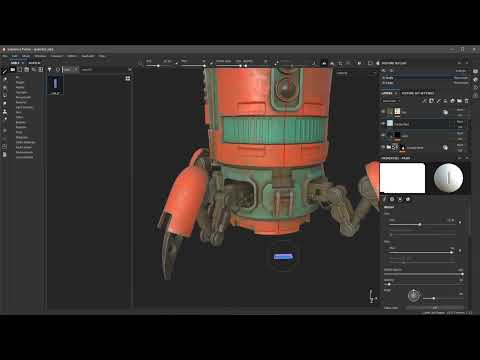Screen dimensions: 480x360
Task: Clear the shelf search filter tag
Action: point(76,70)
